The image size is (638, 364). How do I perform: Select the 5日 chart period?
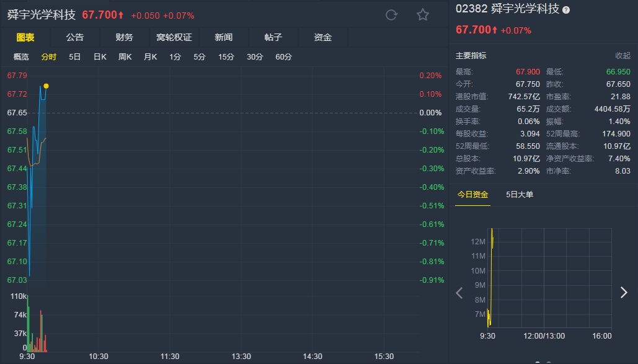(x=75, y=57)
